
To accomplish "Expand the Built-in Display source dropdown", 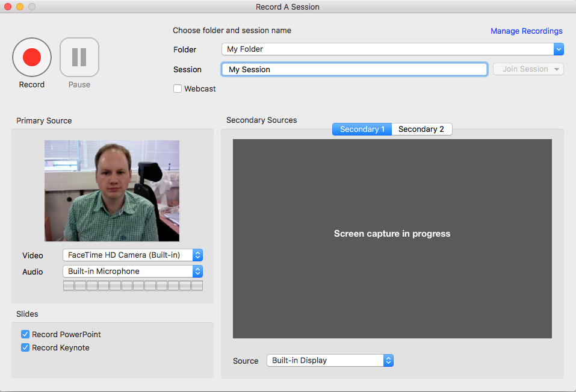I will [x=330, y=361].
